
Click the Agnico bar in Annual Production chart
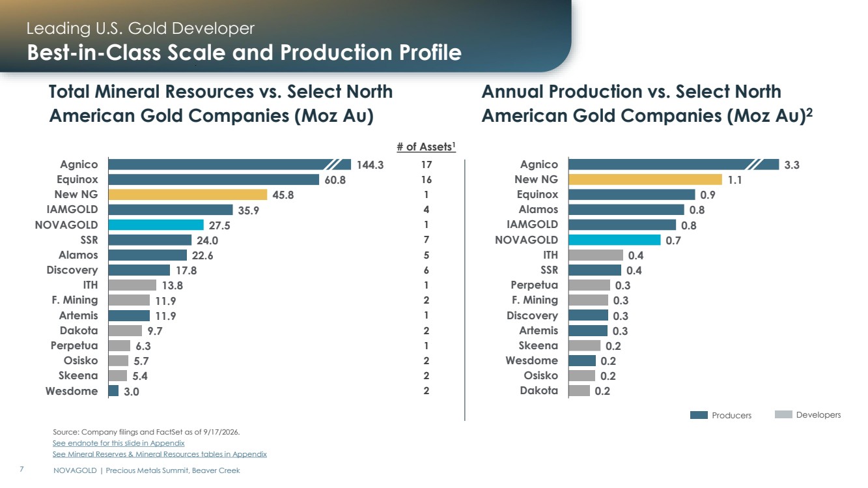(674, 164)
